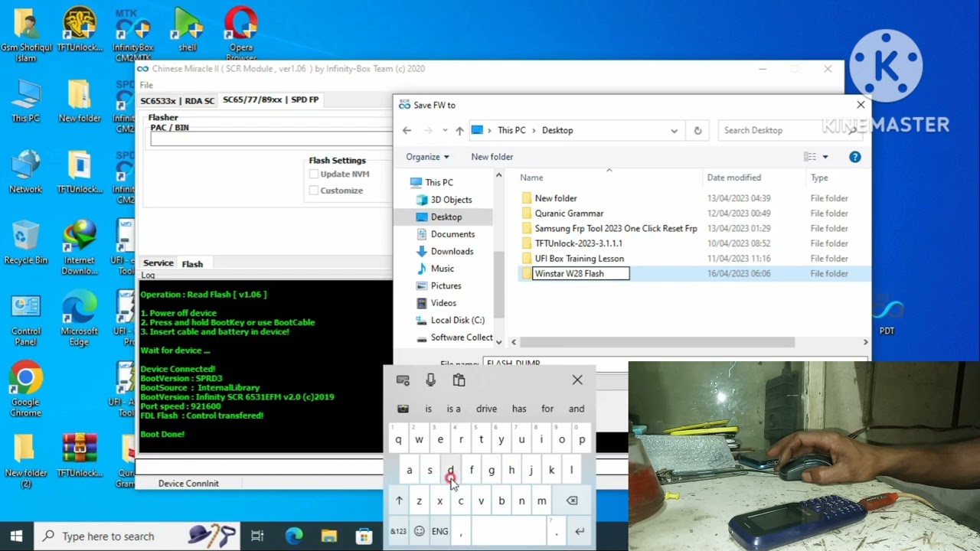
Task: Tap the spacebar on touch keyboard
Action: 508,531
